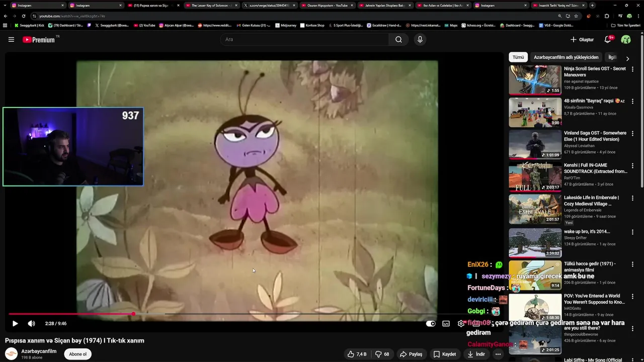This screenshot has width=644, height=362.
Task: Open options for wake up bro video
Action: click(633, 232)
